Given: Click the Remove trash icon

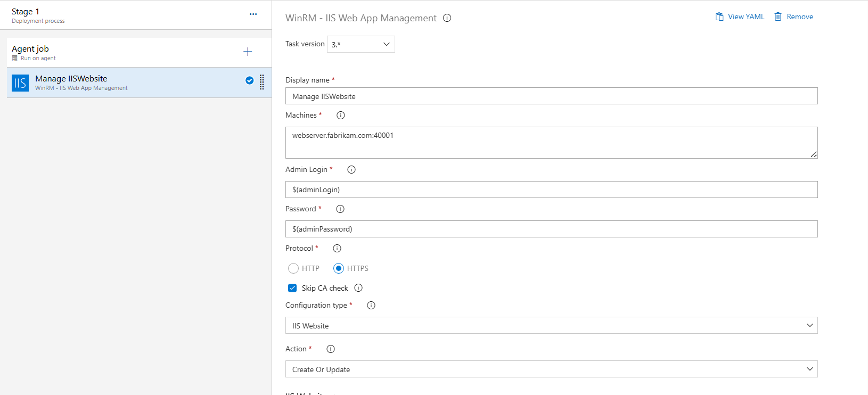Looking at the screenshot, I should (778, 17).
